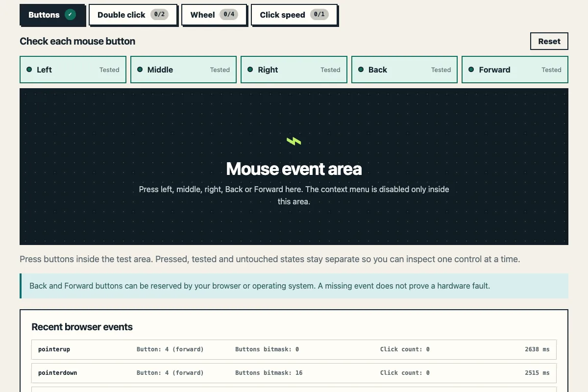Click the 2515 ms timestamp

[537, 373]
